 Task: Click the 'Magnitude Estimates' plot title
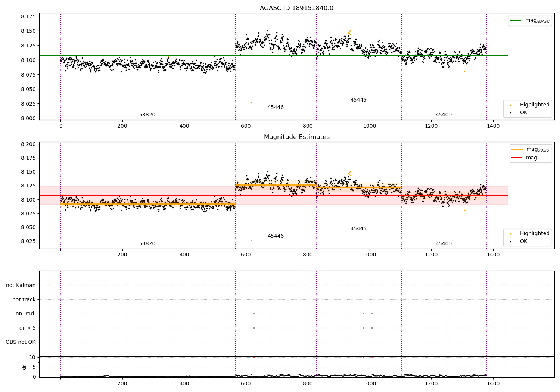[x=296, y=137]
